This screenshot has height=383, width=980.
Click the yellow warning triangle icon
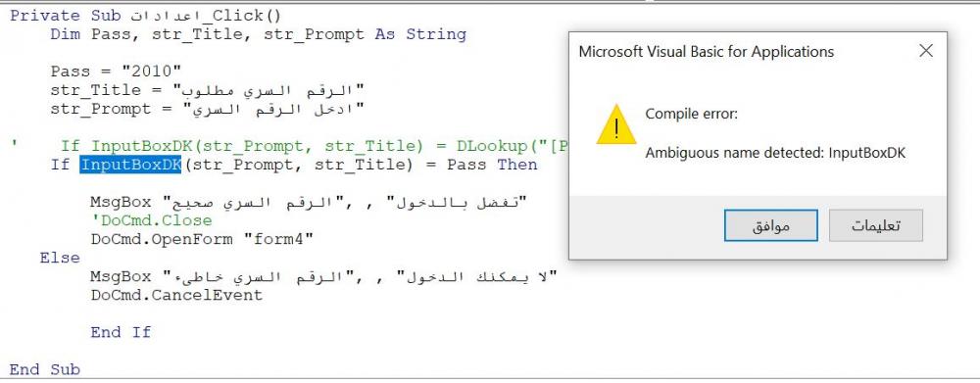[615, 125]
